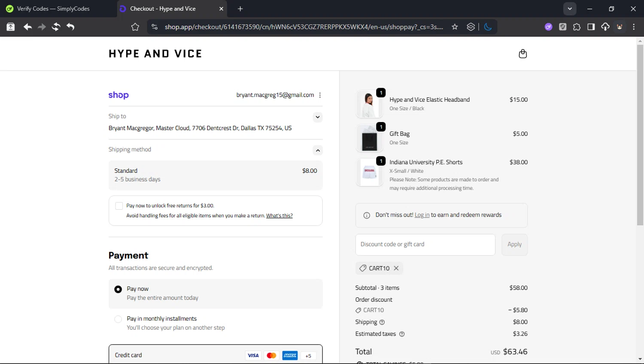The height and width of the screenshot is (364, 644).
Task: Open the tab search dropdown arrow
Action: point(570,9)
